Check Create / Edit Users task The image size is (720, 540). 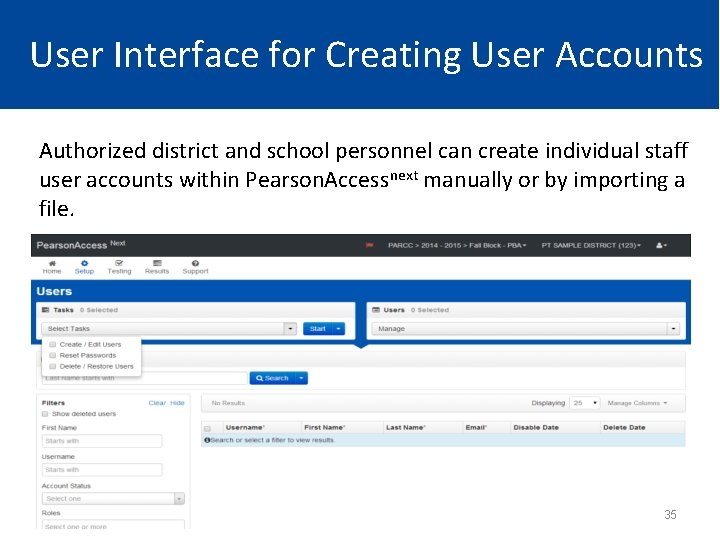[x=52, y=344]
